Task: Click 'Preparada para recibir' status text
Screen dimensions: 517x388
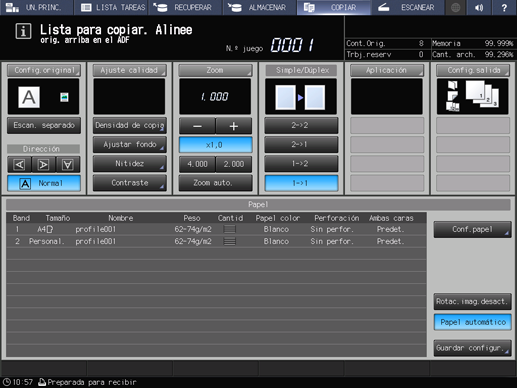Action: (x=92, y=382)
